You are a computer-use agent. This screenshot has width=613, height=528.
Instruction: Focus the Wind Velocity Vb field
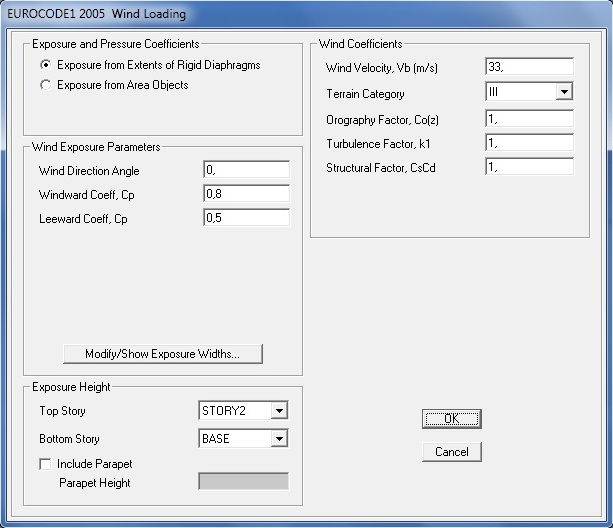[529, 67]
